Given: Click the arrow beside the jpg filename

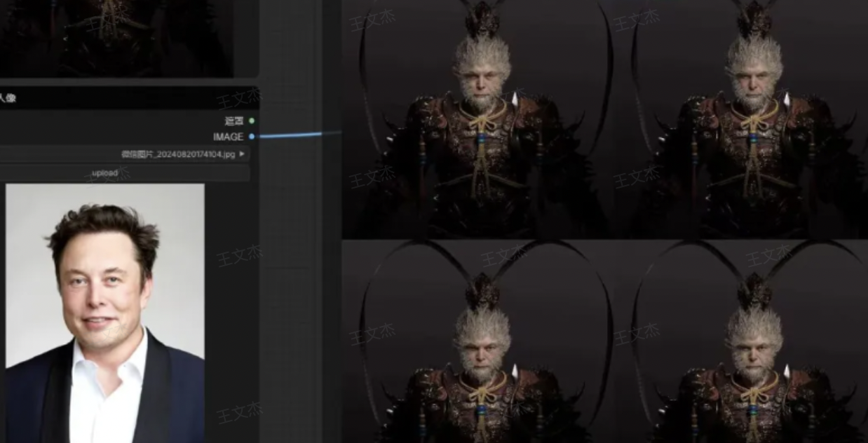Looking at the screenshot, I should point(242,154).
